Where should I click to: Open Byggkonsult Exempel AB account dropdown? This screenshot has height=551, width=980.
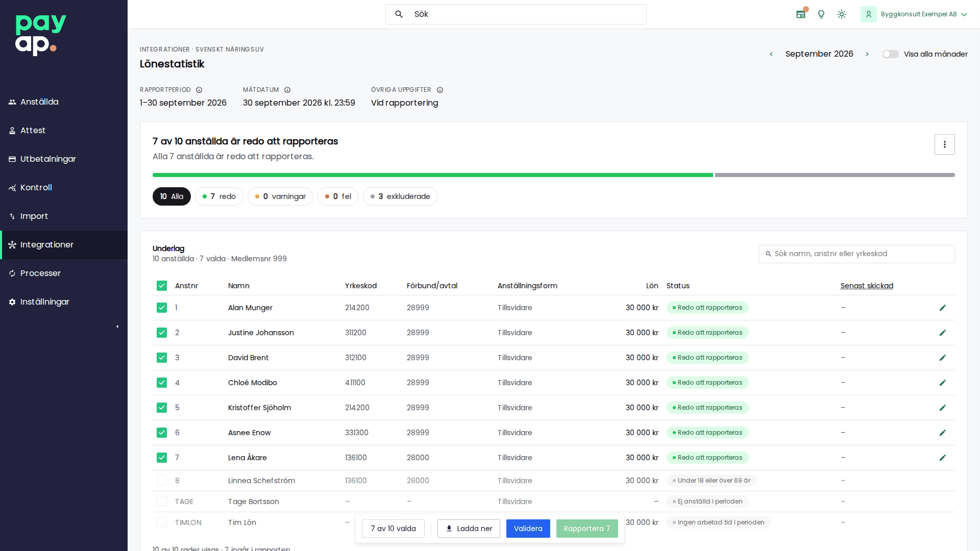[x=914, y=14]
